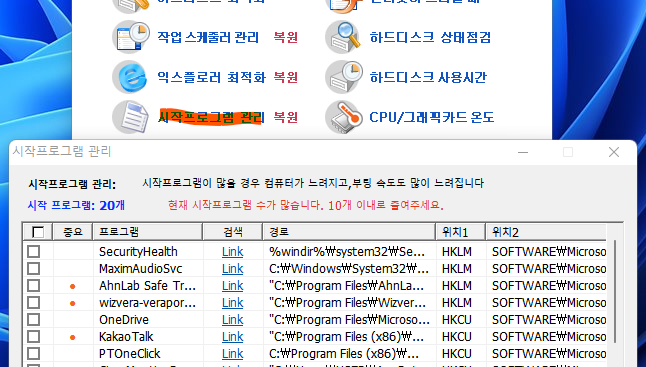Image resolution: width=646 pixels, height=367 pixels.
Task: Toggle the select-all checkbox in table header
Action: pos(38,232)
